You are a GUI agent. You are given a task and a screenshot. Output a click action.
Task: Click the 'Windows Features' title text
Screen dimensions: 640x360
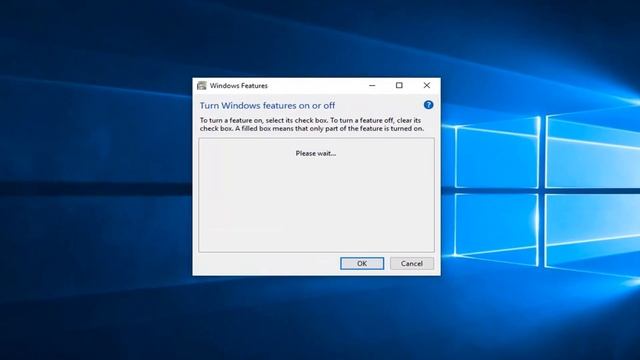tap(239, 86)
